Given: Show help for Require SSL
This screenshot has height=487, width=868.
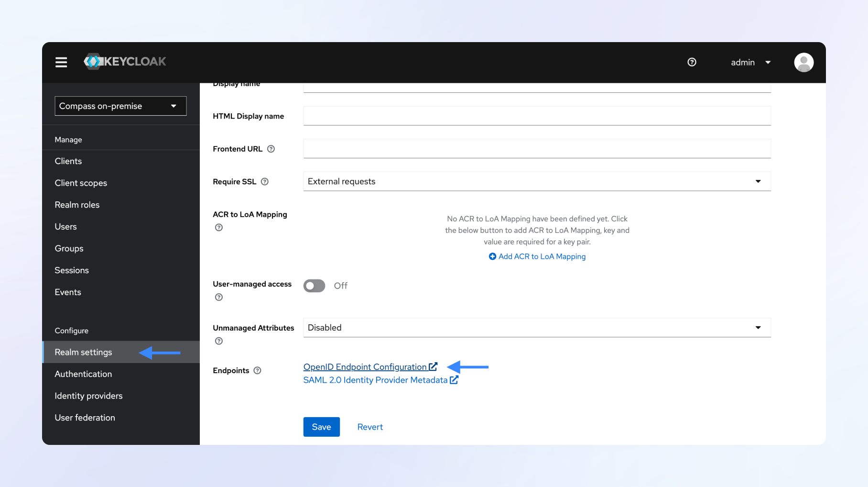Looking at the screenshot, I should coord(265,182).
